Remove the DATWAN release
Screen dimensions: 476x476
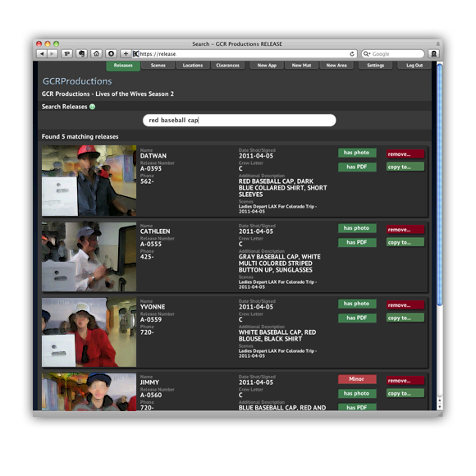click(405, 154)
